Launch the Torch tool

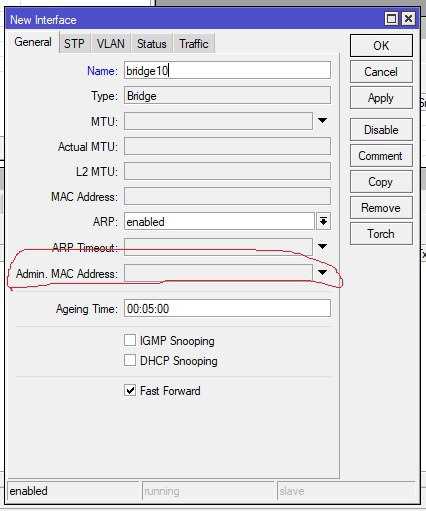pyautogui.click(x=381, y=234)
